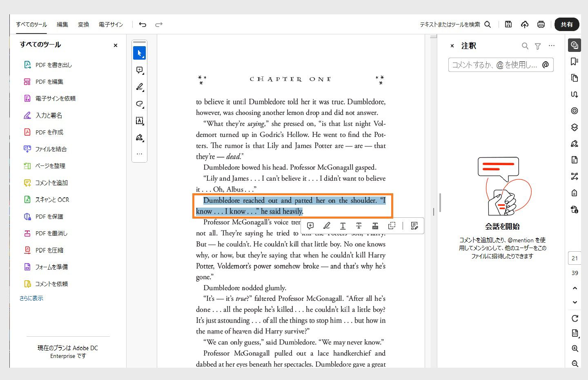Highlight the selected text from floating toolbar
The height and width of the screenshot is (380, 588).
(x=327, y=226)
